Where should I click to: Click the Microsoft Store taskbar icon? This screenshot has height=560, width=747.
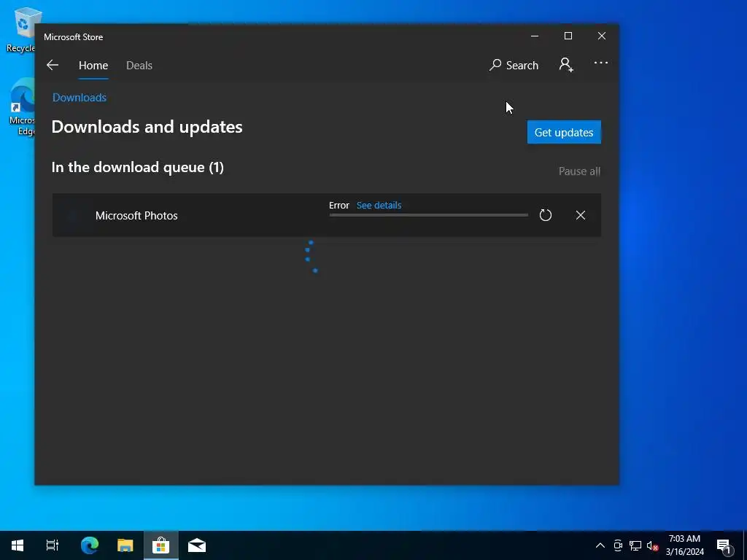(161, 545)
